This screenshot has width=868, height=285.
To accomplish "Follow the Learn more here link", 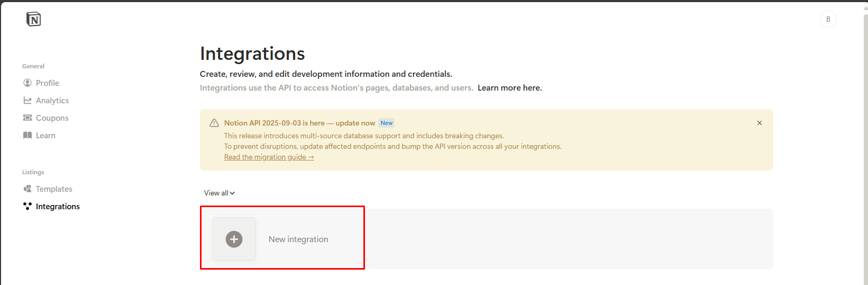I will 510,87.
